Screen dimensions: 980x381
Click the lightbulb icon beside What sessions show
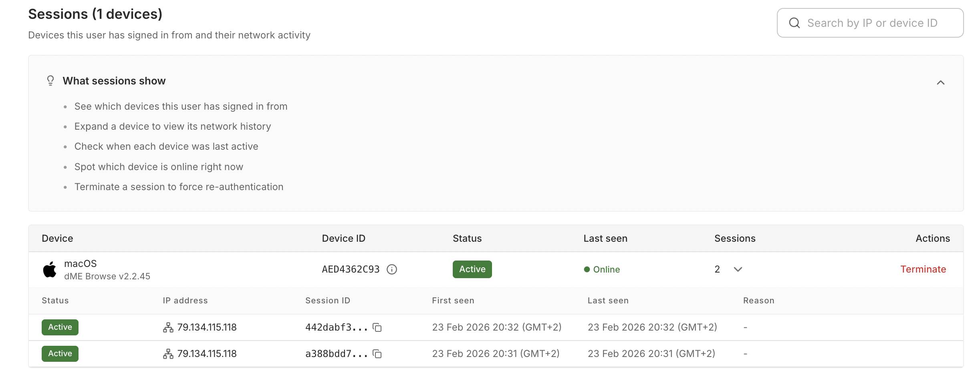[x=50, y=81]
